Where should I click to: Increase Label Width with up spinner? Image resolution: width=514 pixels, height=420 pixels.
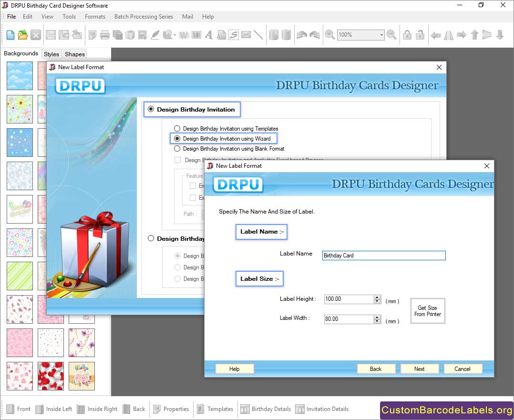(x=377, y=317)
